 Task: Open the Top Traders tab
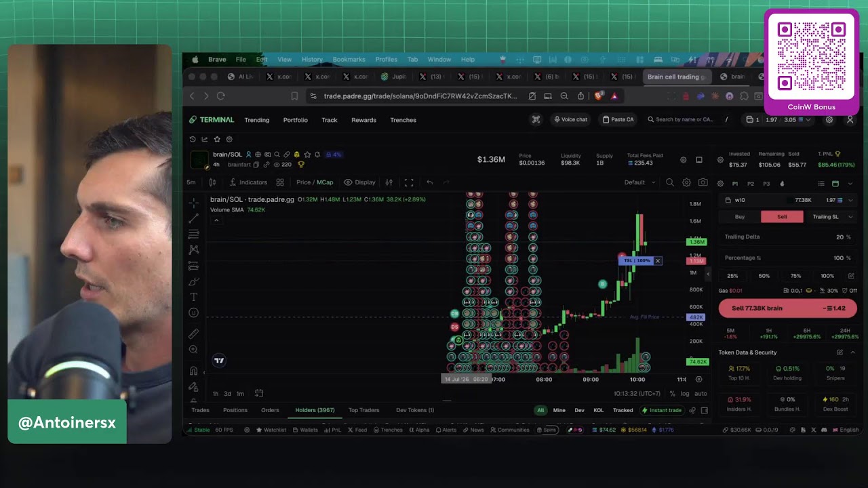pos(363,410)
